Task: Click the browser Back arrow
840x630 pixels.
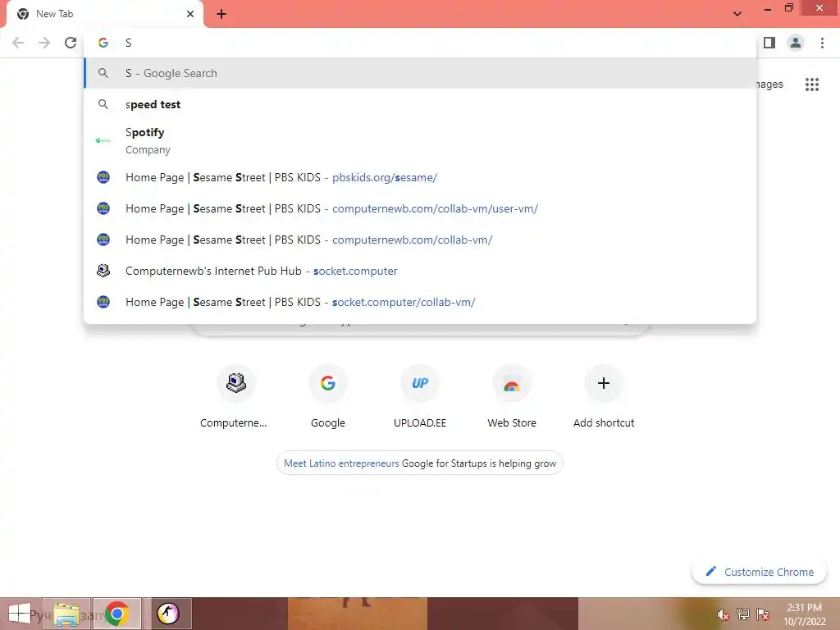Action: coord(18,43)
